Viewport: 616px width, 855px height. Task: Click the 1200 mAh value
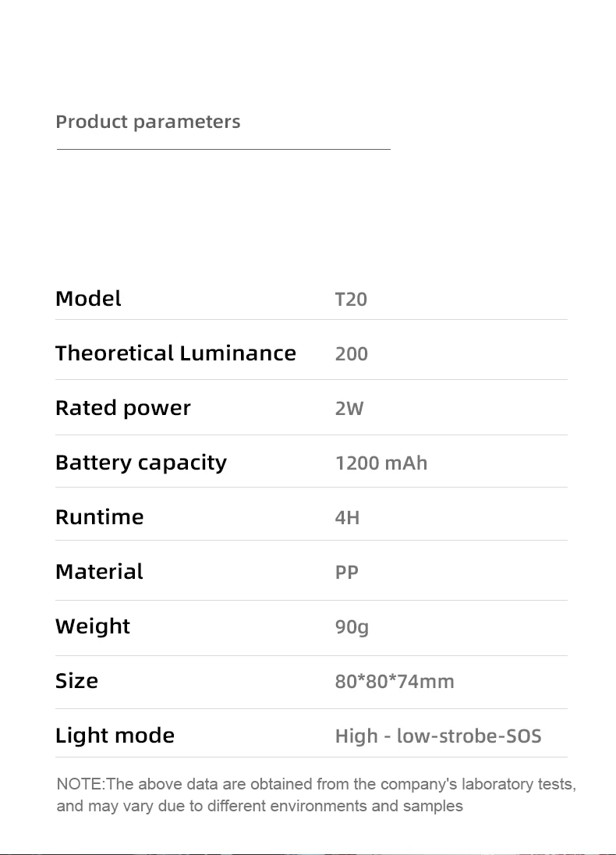coord(381,463)
